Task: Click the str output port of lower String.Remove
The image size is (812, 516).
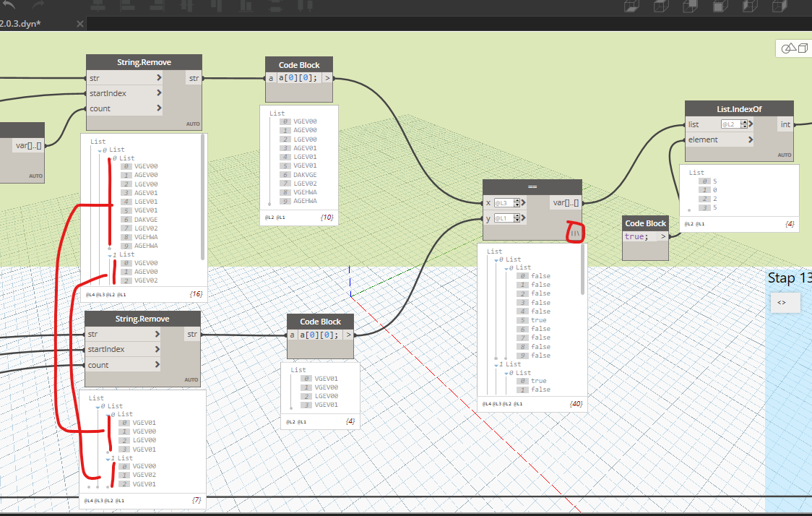Action: click(192, 334)
